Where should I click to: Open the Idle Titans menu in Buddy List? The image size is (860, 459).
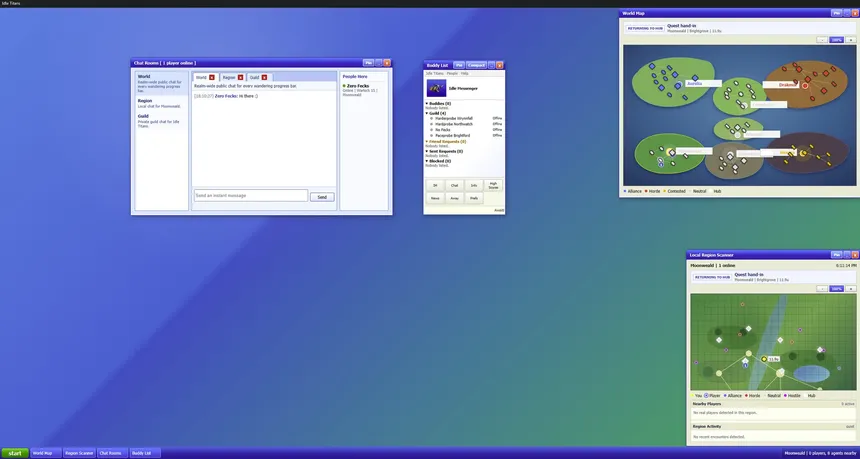coord(434,73)
